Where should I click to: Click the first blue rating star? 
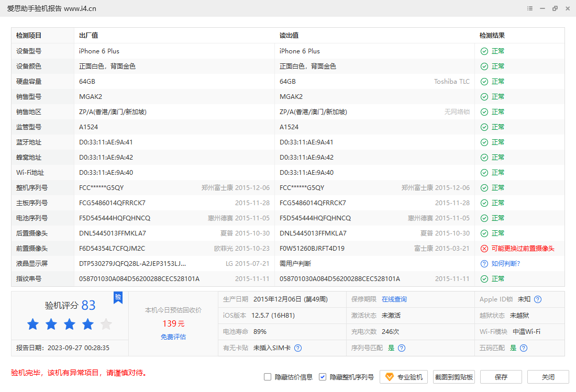[x=33, y=324]
